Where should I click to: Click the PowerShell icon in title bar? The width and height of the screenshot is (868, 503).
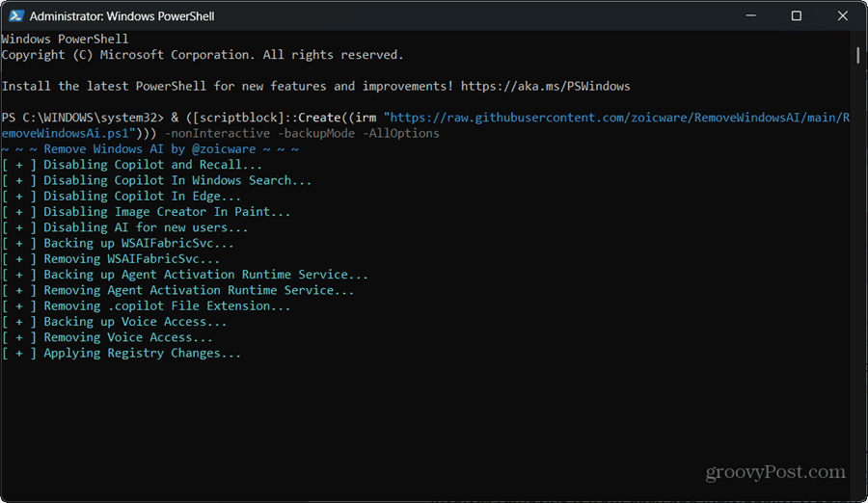[x=16, y=16]
